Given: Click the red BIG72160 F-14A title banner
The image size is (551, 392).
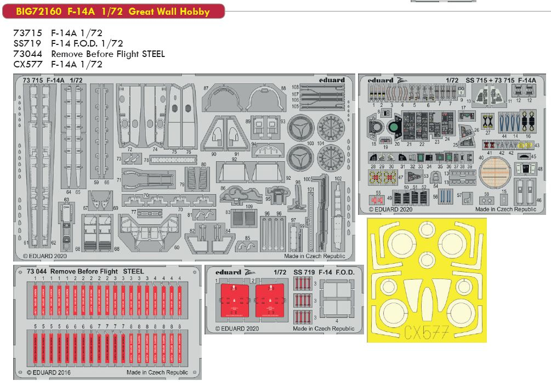Looking at the screenshot, I should tap(113, 12).
